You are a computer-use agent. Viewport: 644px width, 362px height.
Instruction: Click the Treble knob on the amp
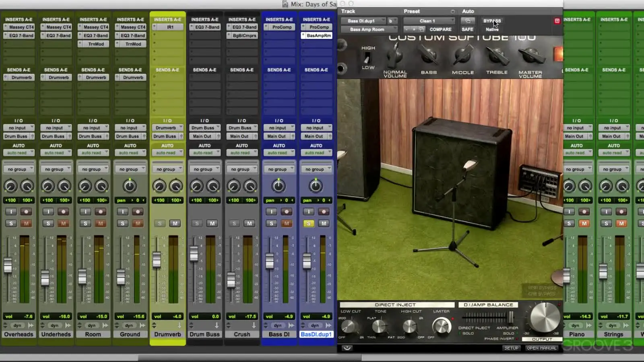coord(496,56)
